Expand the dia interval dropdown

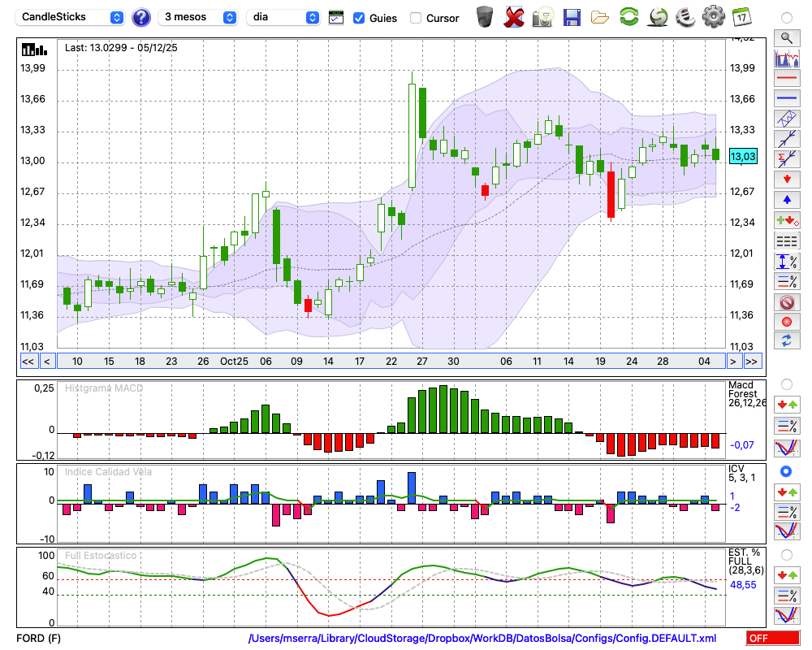(283, 17)
